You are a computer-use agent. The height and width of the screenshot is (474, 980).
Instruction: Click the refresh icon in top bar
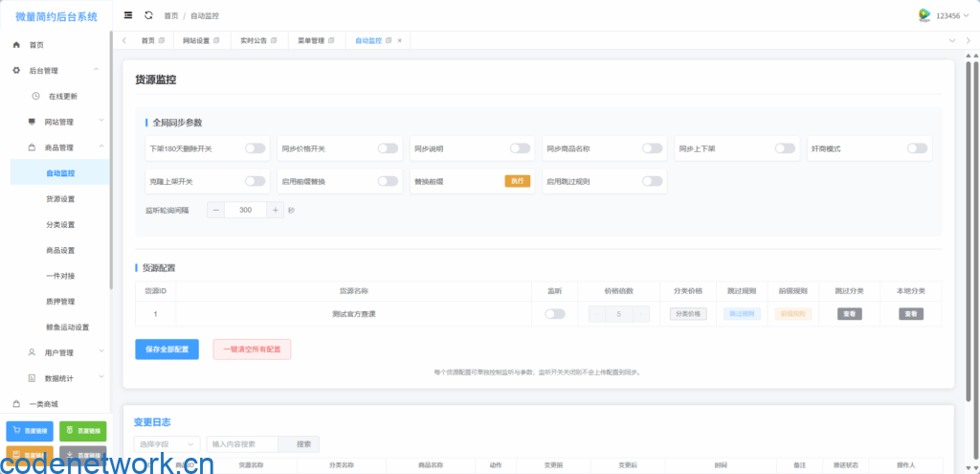(x=148, y=15)
